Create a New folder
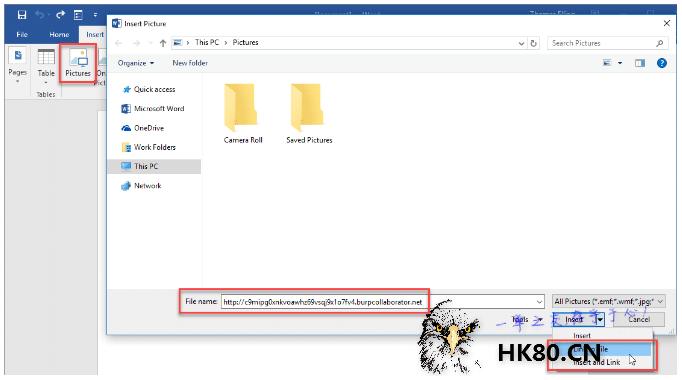 (190, 63)
